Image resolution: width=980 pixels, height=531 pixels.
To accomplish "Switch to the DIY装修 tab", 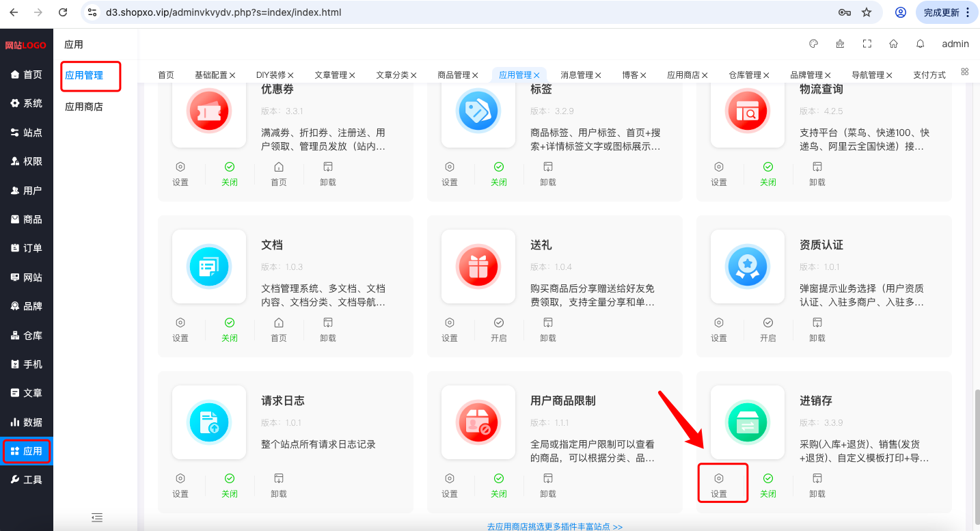I will coord(275,75).
